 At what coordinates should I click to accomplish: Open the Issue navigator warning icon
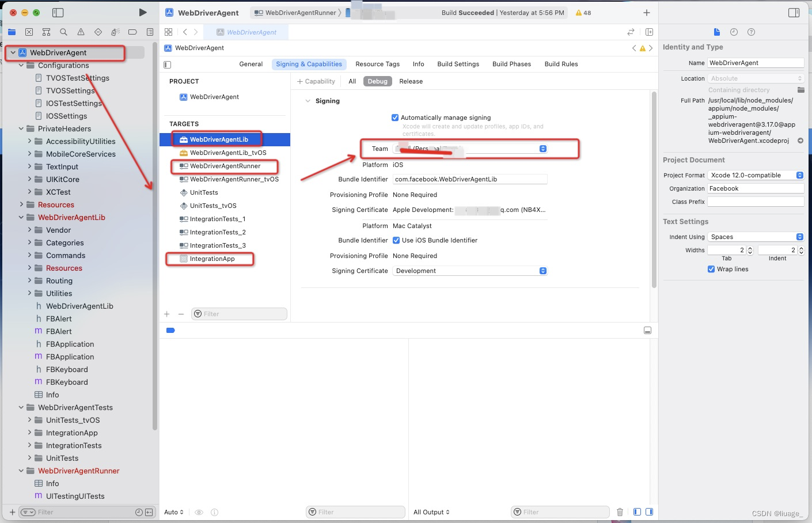coord(81,32)
